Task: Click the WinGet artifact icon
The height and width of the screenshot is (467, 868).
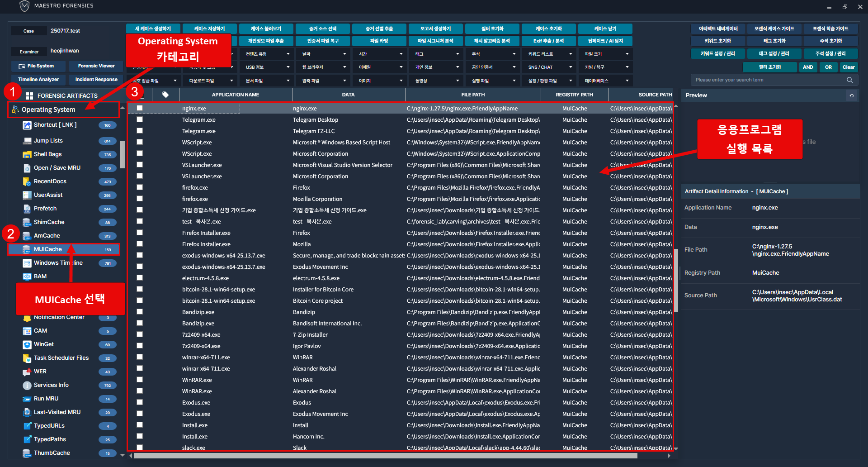Action: click(x=27, y=344)
